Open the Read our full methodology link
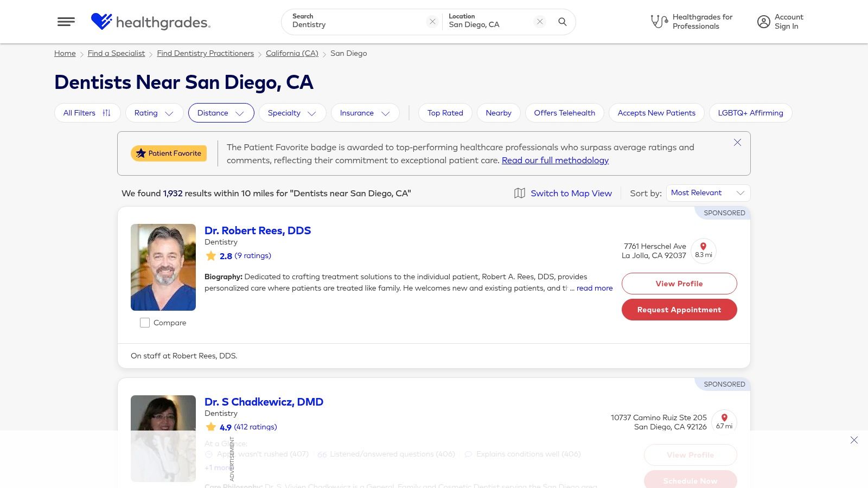 tap(555, 160)
